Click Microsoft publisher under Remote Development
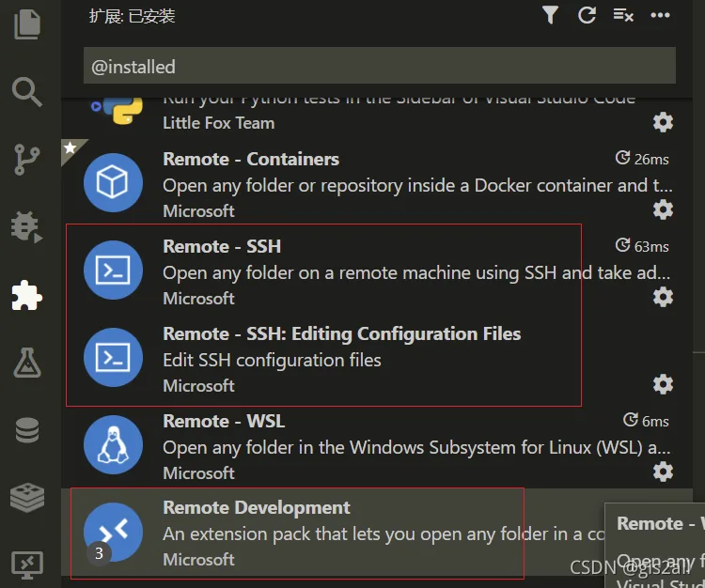This screenshot has height=588, width=705. pyautogui.click(x=198, y=560)
